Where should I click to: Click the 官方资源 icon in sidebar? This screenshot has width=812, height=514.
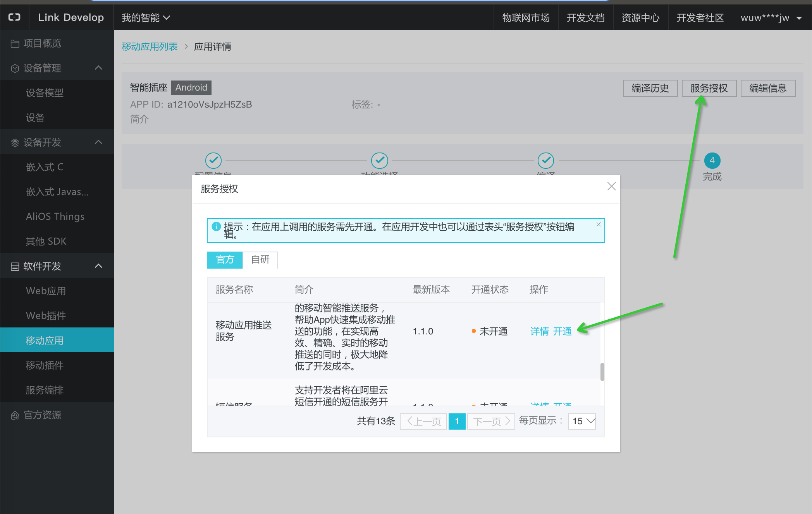(x=15, y=415)
